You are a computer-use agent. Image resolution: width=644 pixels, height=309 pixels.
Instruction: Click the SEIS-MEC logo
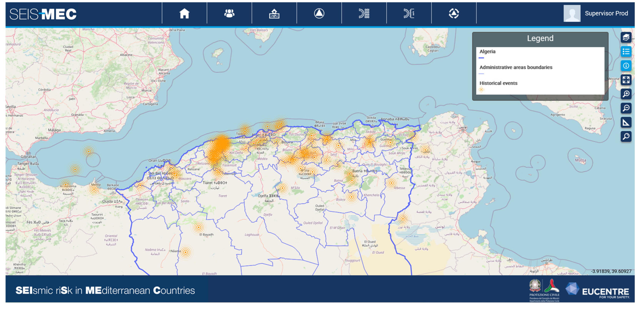(43, 14)
